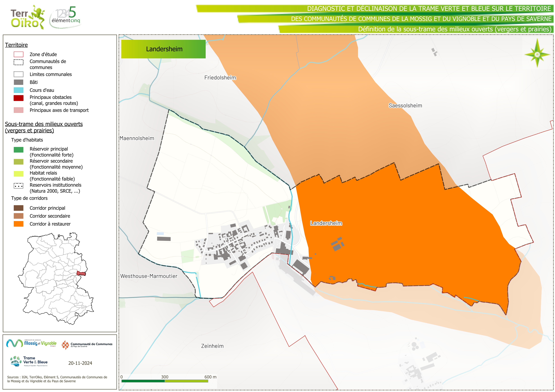
Task: Click the Territoire legend heading
Action: click(x=16, y=45)
